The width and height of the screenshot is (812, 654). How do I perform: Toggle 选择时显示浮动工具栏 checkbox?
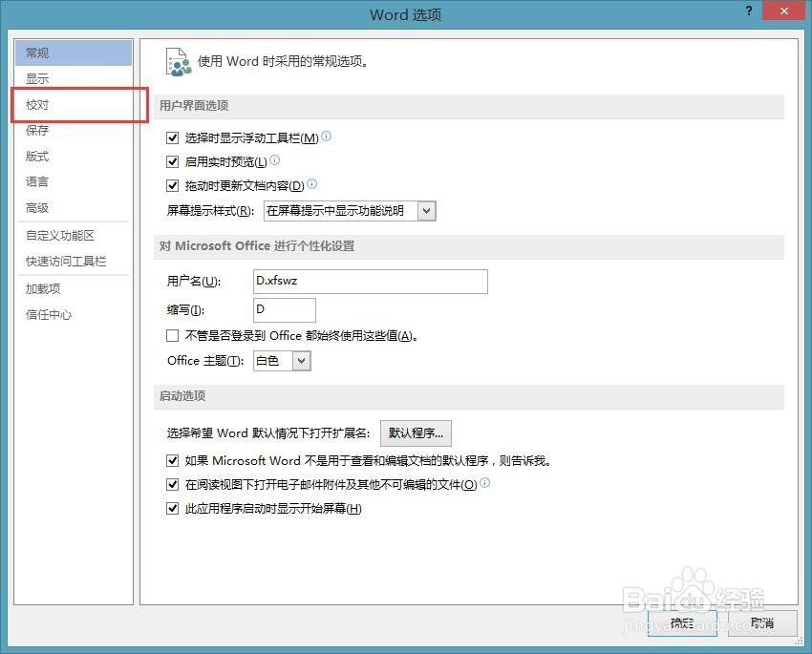(x=173, y=138)
